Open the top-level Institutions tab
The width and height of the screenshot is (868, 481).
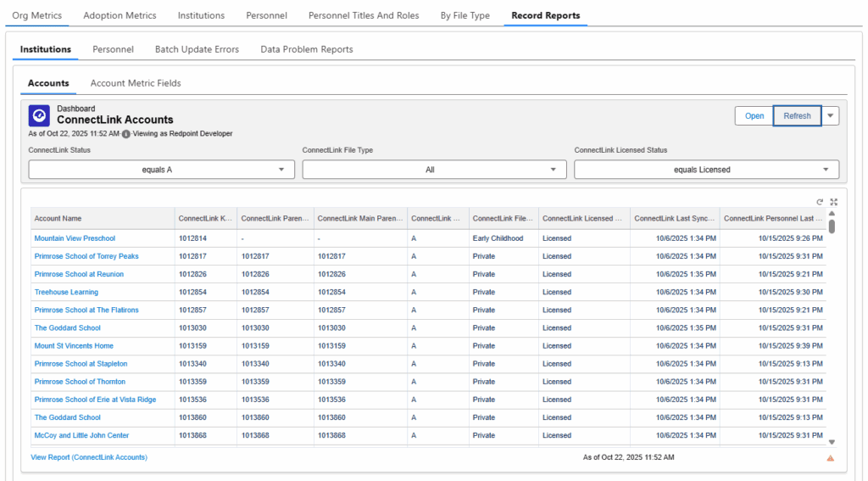(201, 15)
